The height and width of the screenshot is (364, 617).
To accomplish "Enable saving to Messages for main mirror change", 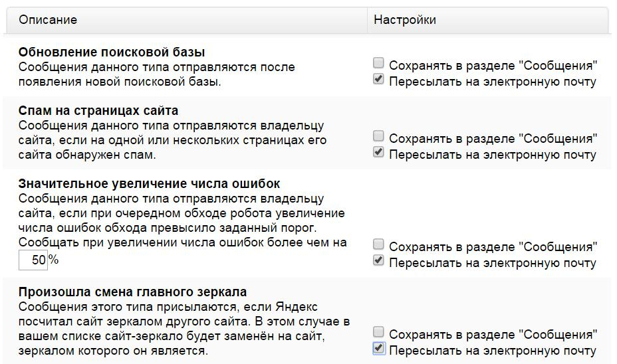I will 378,331.
